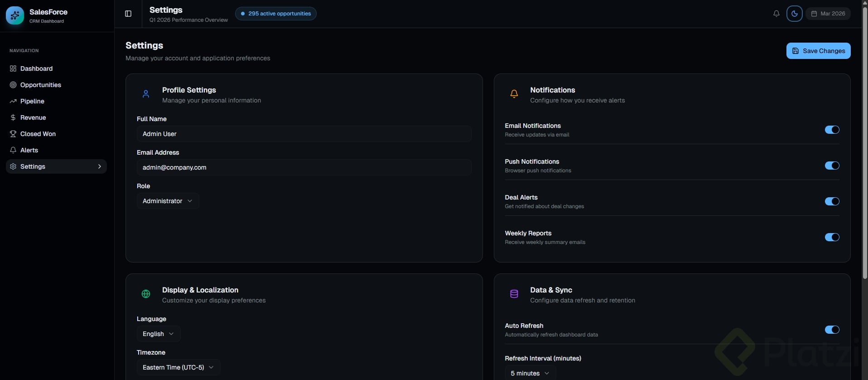Click the SalesForce logo icon
This screenshot has width=868, height=380.
coord(15,16)
